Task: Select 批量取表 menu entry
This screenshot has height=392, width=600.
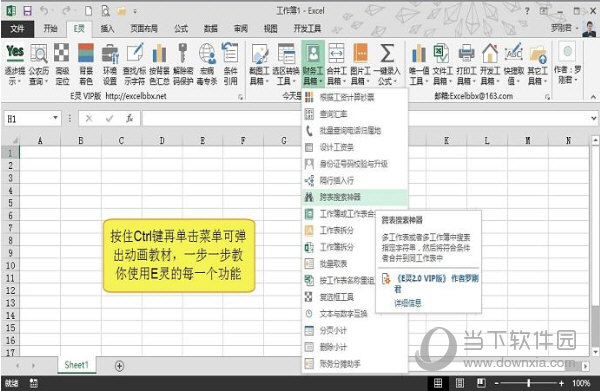Action: [x=339, y=264]
